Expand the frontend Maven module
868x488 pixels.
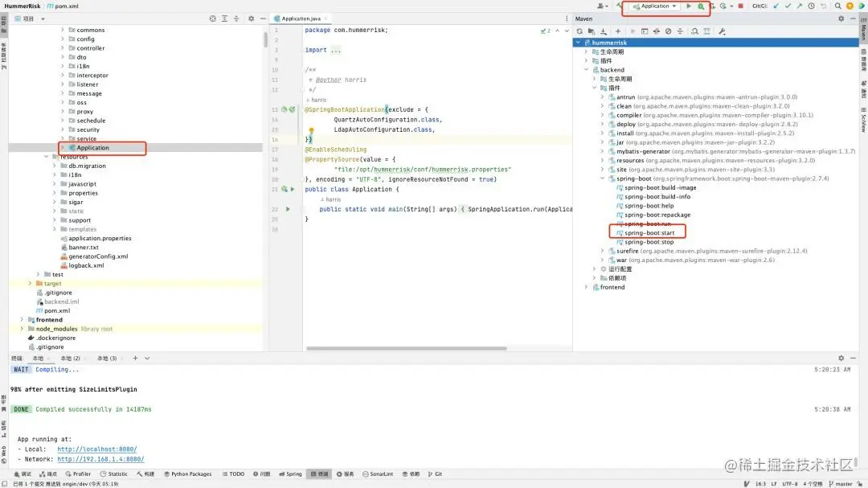pyautogui.click(x=586, y=287)
